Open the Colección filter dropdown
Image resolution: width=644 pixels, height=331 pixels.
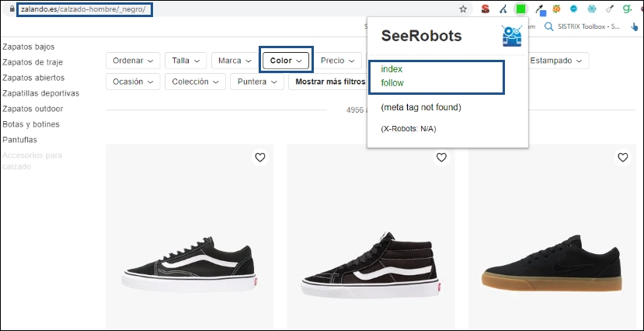195,82
